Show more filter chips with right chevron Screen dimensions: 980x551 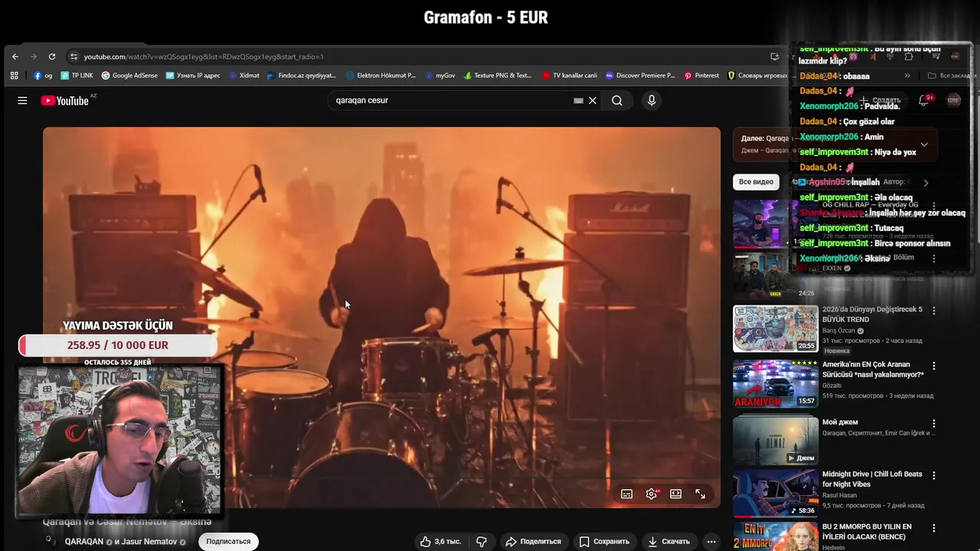pos(926,182)
